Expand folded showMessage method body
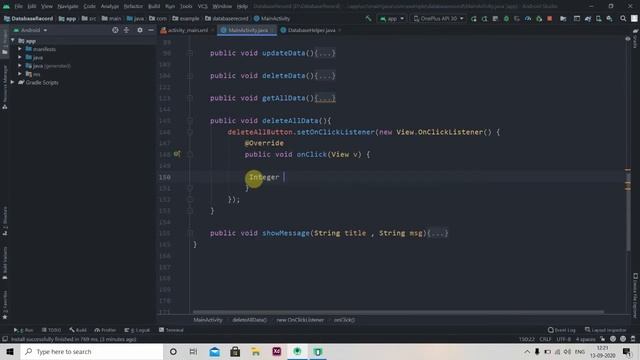Screen dimensions: 640x360 pos(438,233)
